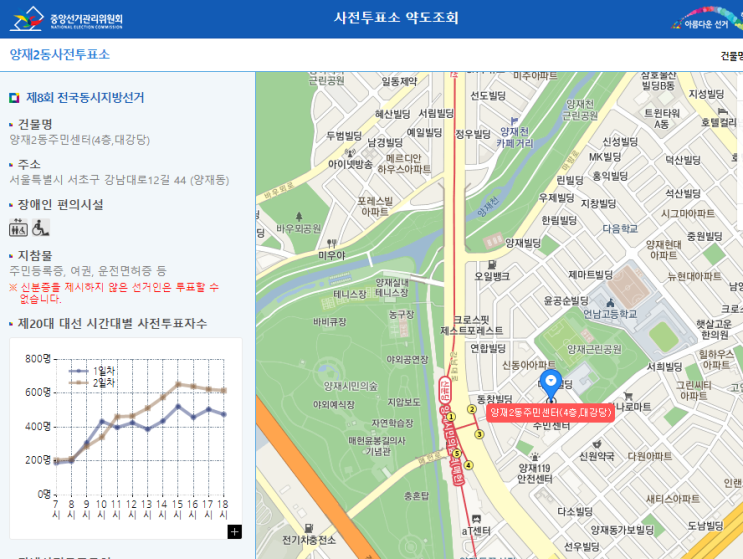The width and height of the screenshot is (743, 559).
Task: Click the 1일차 legend entry
Action: (x=92, y=371)
